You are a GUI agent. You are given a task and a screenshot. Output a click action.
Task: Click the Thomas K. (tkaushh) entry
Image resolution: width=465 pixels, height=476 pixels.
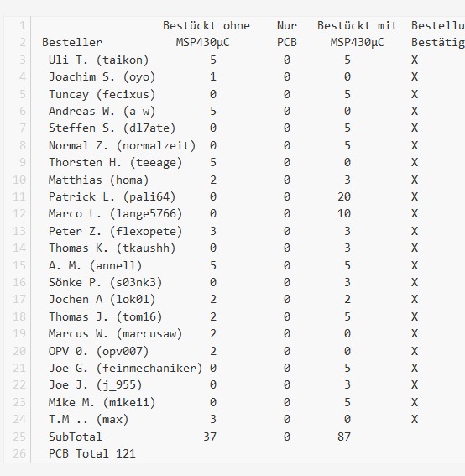point(112,248)
